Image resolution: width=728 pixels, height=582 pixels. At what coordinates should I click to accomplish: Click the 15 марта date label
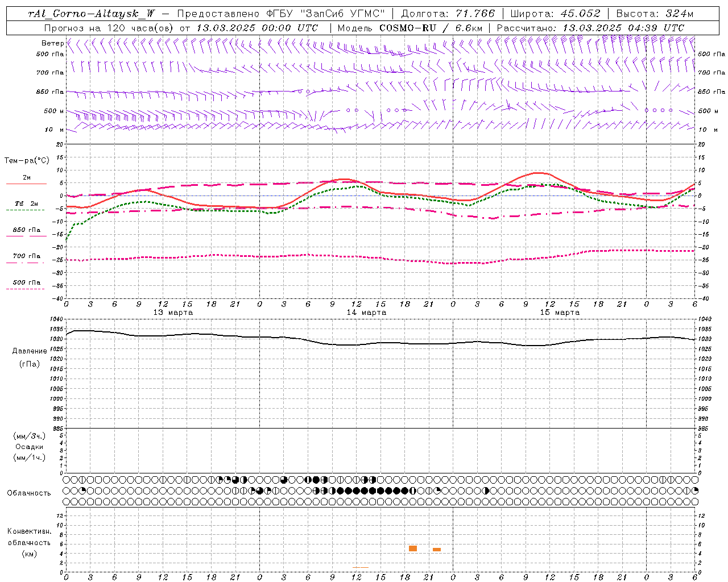560,313
